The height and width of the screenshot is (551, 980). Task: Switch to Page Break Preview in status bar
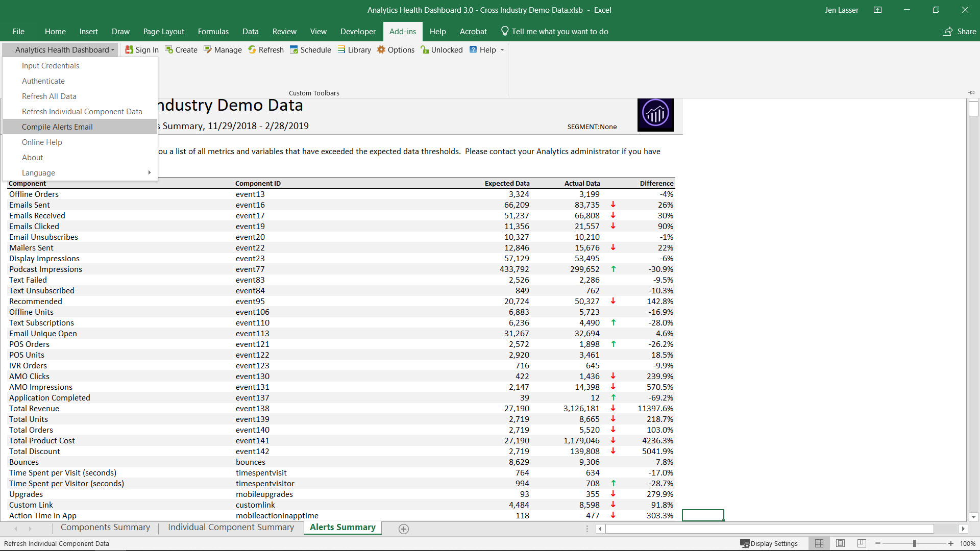[862, 543]
